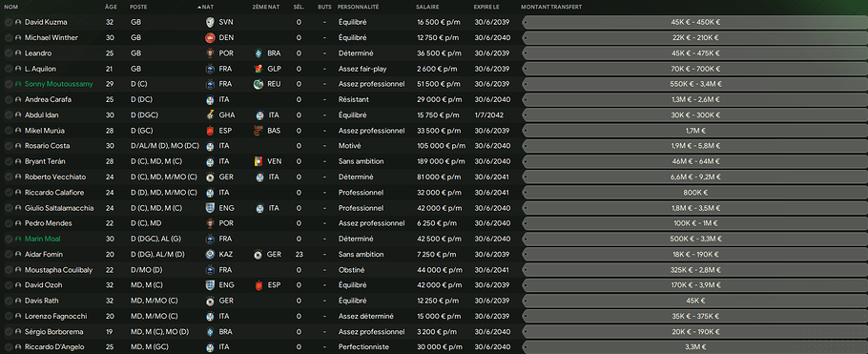Check the selection circle for Lorenzo Fagnocchi
This screenshot has width=868, height=354.
[x=9, y=317]
